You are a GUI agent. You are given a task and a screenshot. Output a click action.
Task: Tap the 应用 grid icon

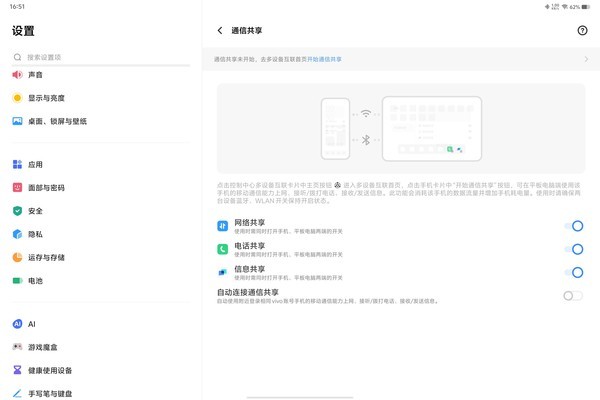coord(17,165)
